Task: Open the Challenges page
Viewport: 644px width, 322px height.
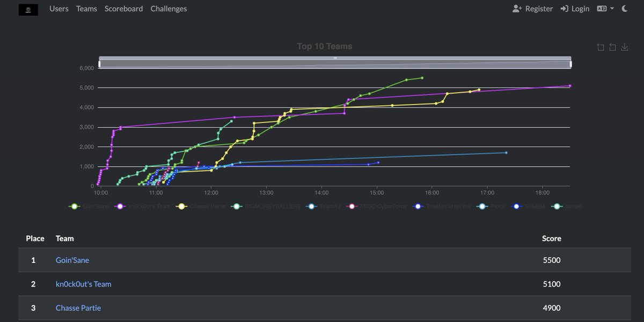Action: point(169,9)
